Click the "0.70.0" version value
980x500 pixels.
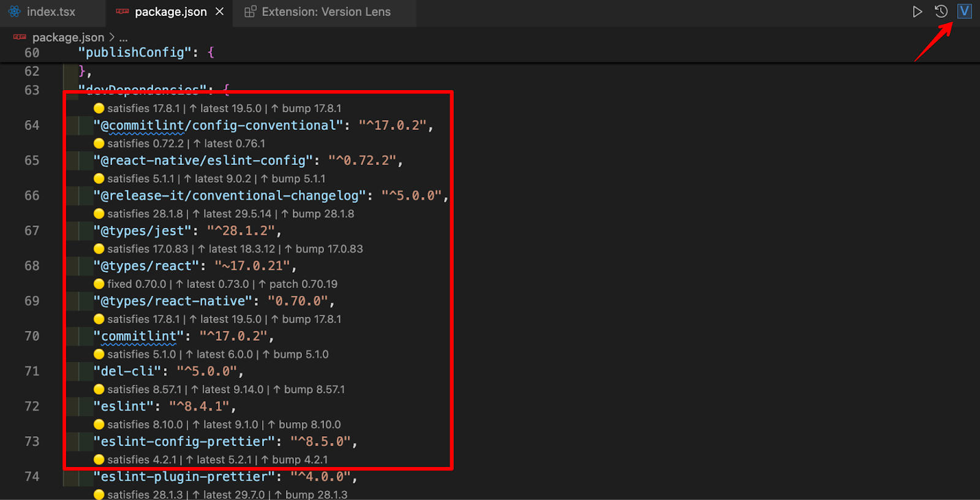298,301
